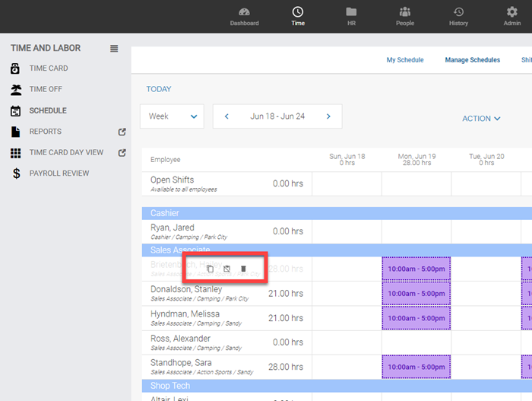Select the Manage Schedules tab
The height and width of the screenshot is (401, 532).
point(472,60)
